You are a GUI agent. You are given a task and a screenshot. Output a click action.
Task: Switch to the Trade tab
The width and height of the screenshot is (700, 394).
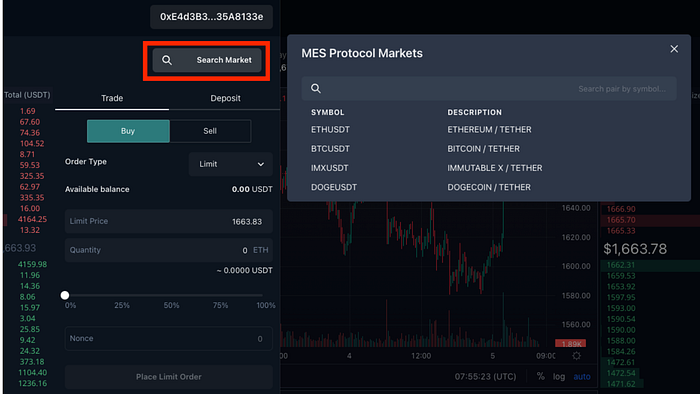tap(112, 98)
